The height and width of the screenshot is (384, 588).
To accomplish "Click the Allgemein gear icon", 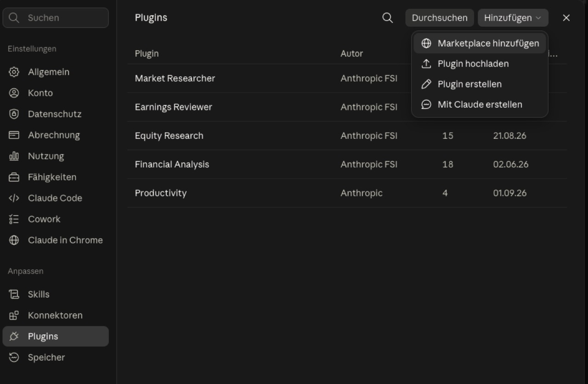I will [x=14, y=72].
